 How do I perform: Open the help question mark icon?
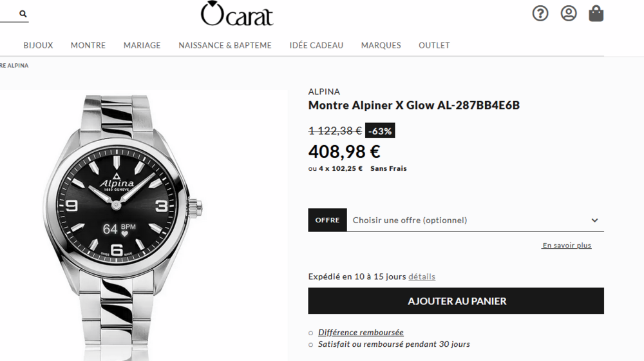click(540, 14)
